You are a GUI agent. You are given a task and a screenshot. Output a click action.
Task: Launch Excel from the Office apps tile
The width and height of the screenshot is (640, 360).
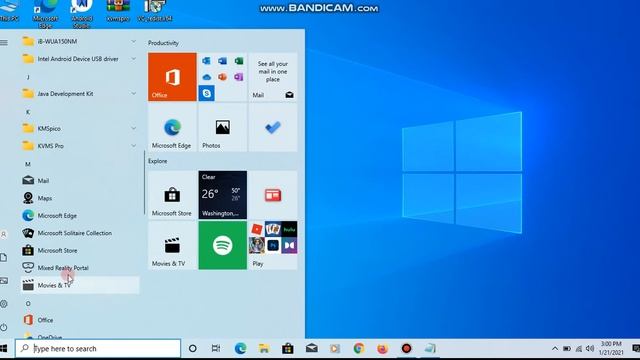(x=239, y=61)
